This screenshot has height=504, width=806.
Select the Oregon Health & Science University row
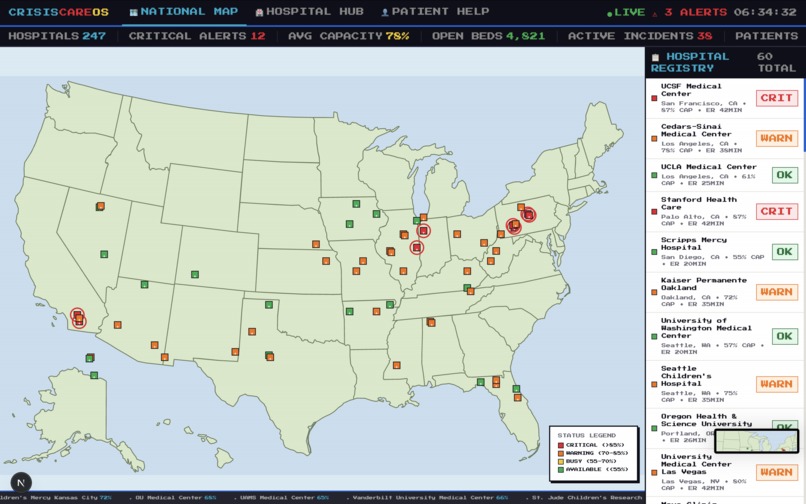(x=725, y=429)
